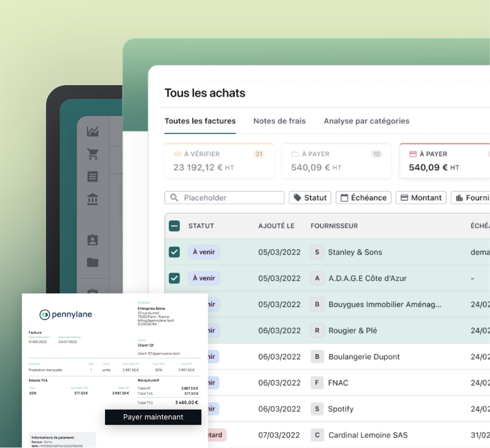Open the Analyse par catégories tab
490x448 pixels.
366,121
